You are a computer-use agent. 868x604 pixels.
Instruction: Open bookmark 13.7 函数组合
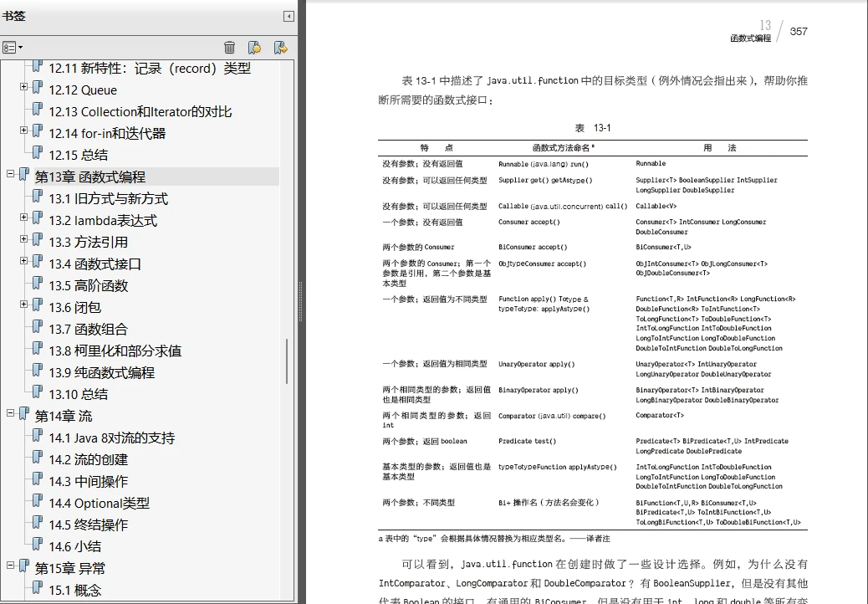coord(88,329)
